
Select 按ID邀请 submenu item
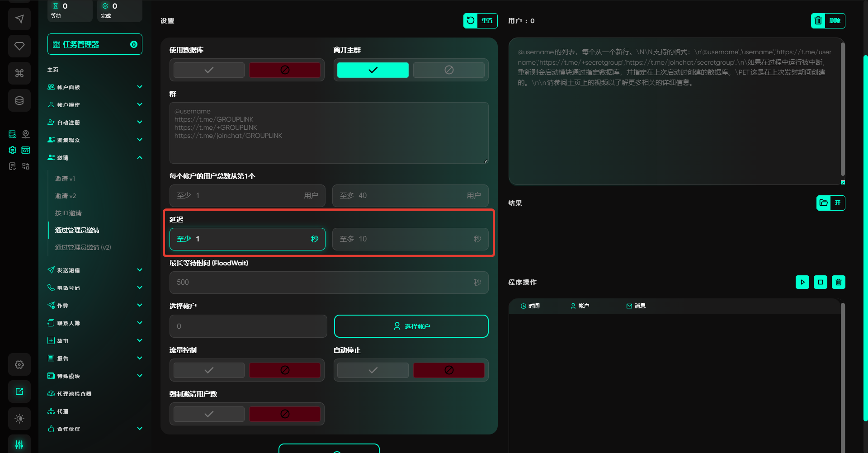click(68, 213)
